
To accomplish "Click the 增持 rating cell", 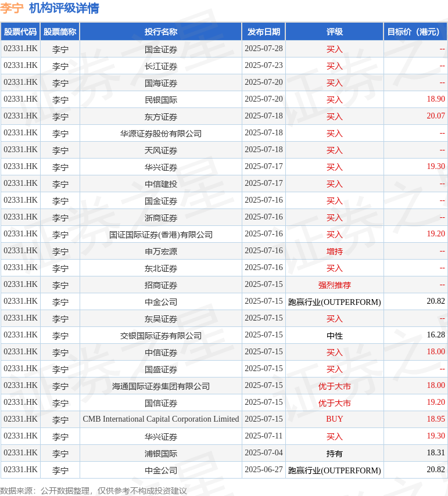I will pos(335,251).
